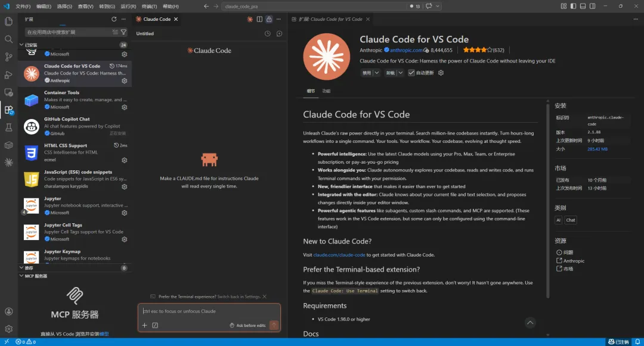Split the Claude Code editor
644x346 pixels.
pos(259,19)
